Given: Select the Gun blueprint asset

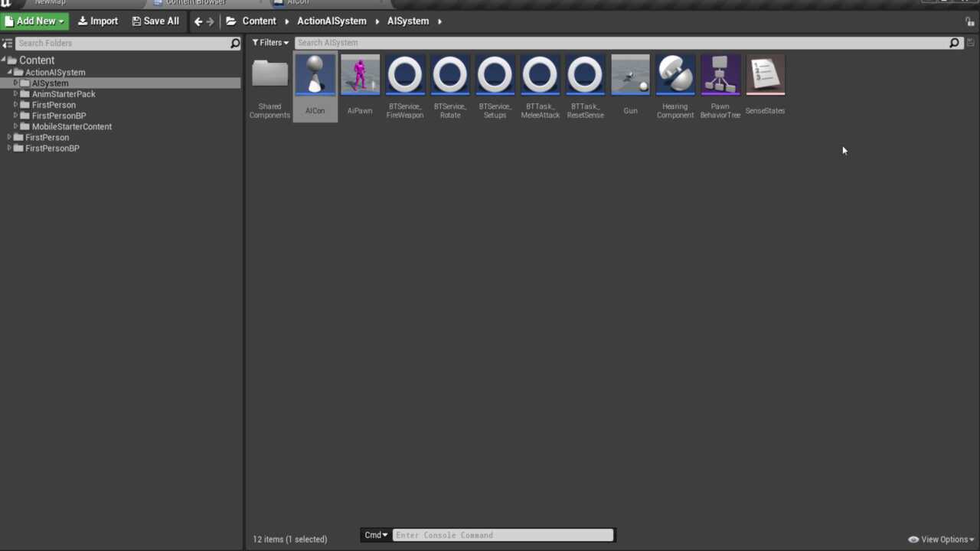Looking at the screenshot, I should click(630, 86).
